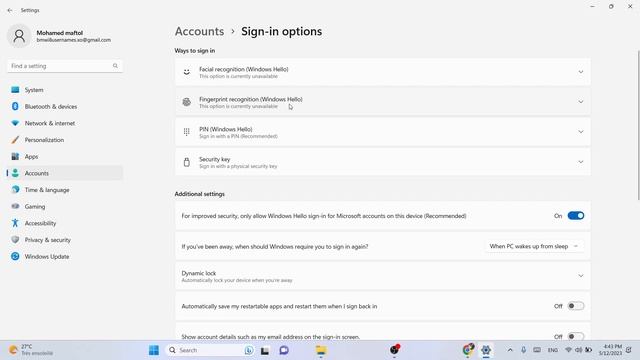
Task: Click the facial recognition smiley icon
Action: point(187,72)
